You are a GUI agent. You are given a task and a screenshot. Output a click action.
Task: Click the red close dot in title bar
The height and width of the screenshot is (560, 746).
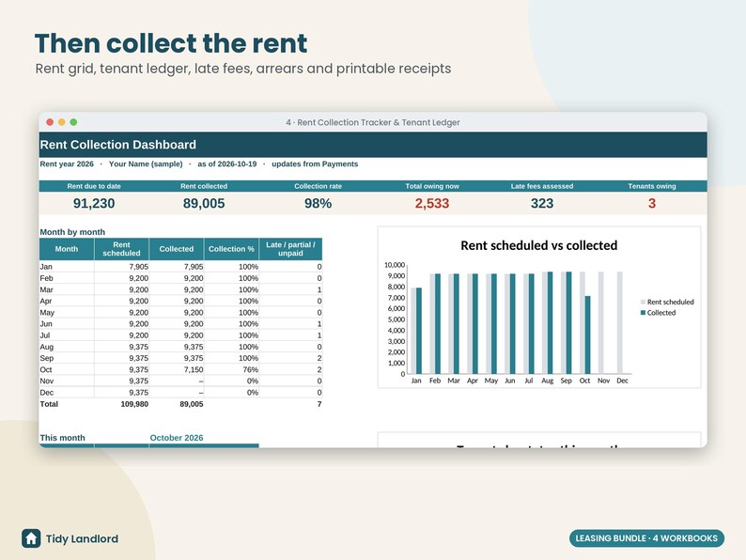click(50, 122)
